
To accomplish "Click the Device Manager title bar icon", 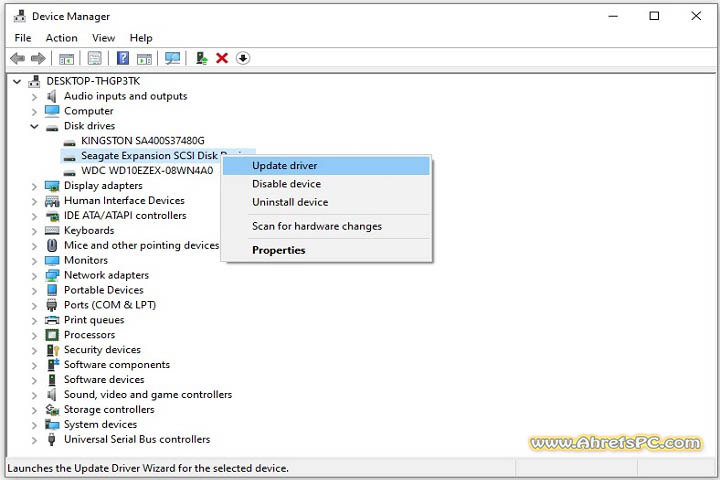I will (x=19, y=16).
